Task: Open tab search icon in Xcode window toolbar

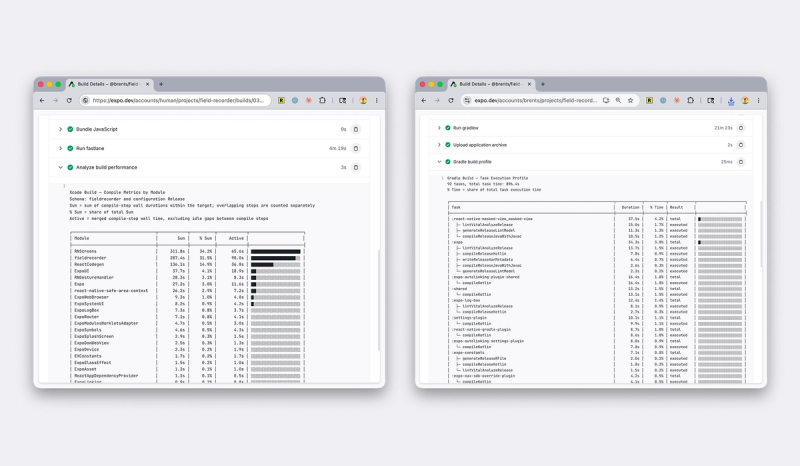Action: tap(343, 101)
